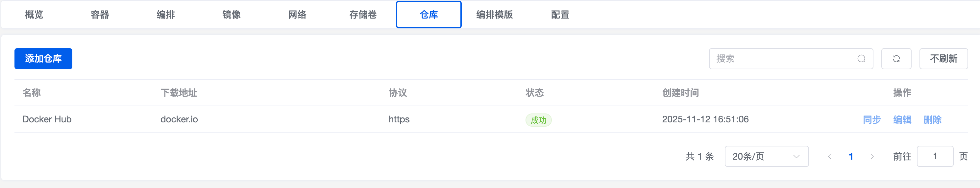Image resolution: width=980 pixels, height=188 pixels.
Task: Switch to the 存储卷 tab
Action: point(363,15)
